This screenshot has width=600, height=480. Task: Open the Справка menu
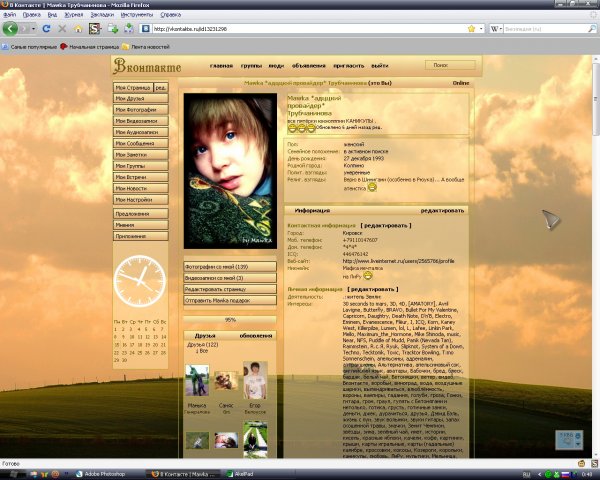(x=171, y=15)
